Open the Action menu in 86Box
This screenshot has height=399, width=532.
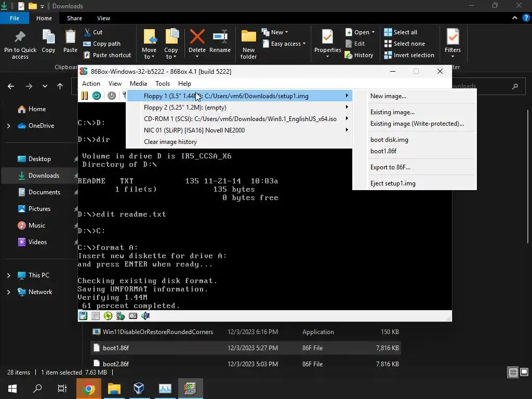[x=91, y=84]
